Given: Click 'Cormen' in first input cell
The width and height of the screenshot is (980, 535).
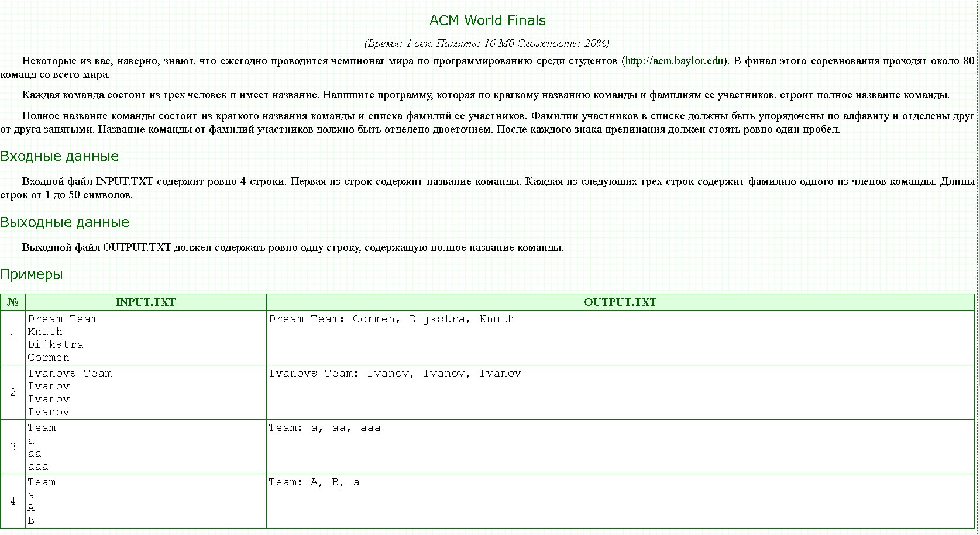Looking at the screenshot, I should click(x=49, y=357).
